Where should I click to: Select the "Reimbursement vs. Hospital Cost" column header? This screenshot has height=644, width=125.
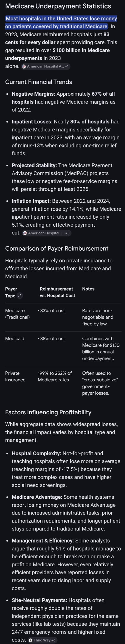57,292
